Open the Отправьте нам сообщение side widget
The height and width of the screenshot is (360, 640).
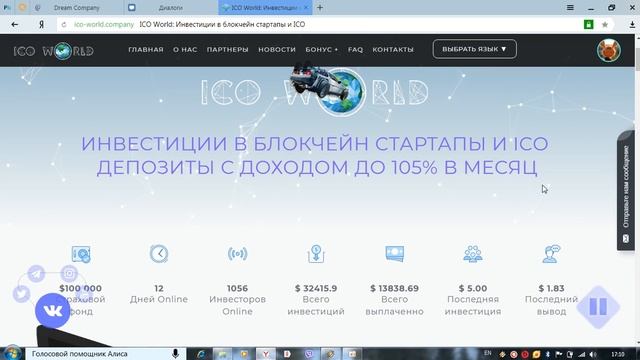626,191
